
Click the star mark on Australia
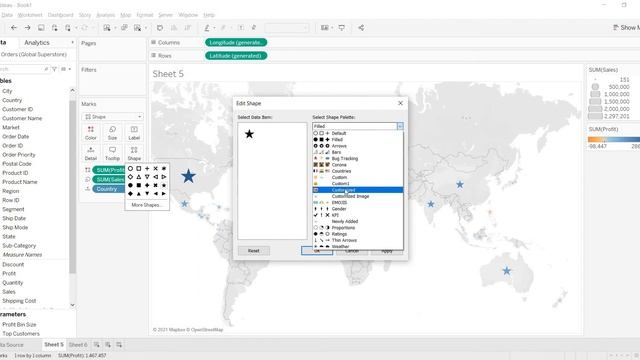click(507, 271)
